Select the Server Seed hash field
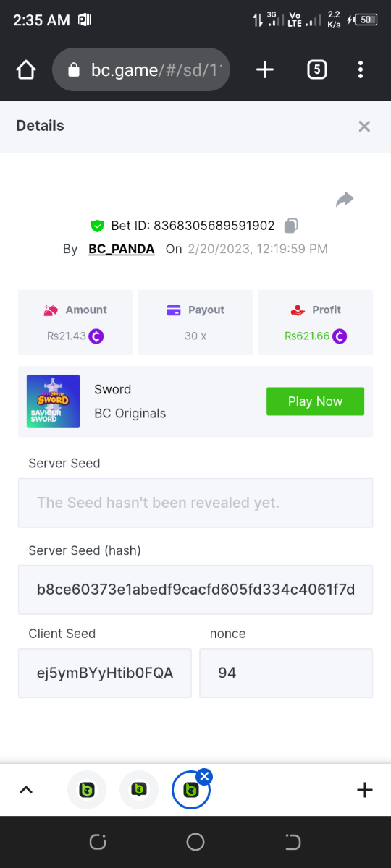This screenshot has width=391, height=868. pyautogui.click(x=195, y=590)
